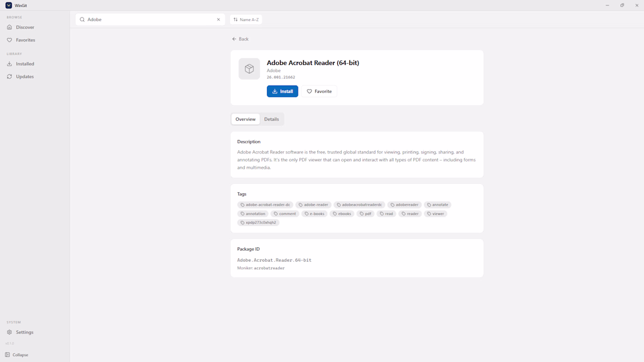Open the Installed packages list
The height and width of the screenshot is (362, 644).
(35, 64)
